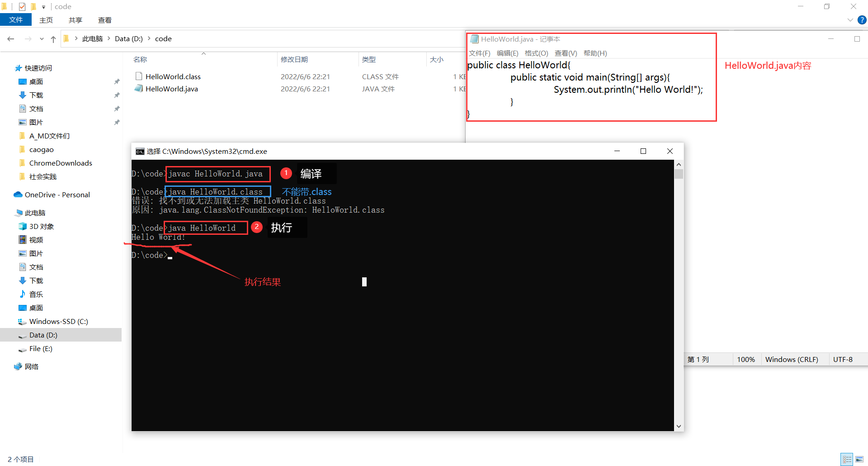
Task: Toggle pin on 文档 quick access entry
Action: point(117,109)
